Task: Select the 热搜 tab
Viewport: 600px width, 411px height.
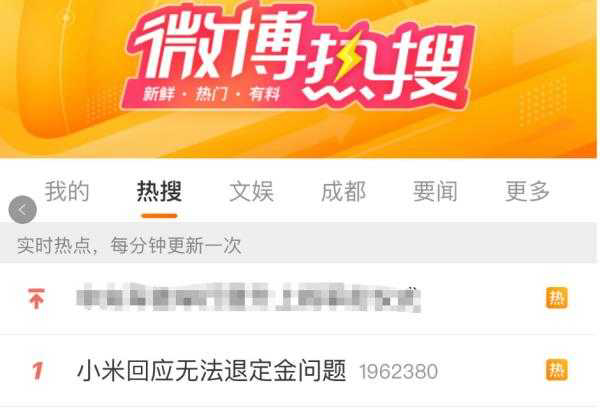Action: click(160, 191)
